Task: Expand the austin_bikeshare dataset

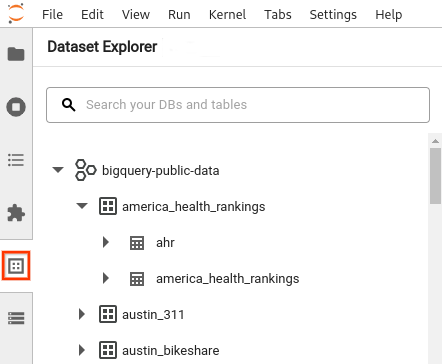Action: pos(82,350)
